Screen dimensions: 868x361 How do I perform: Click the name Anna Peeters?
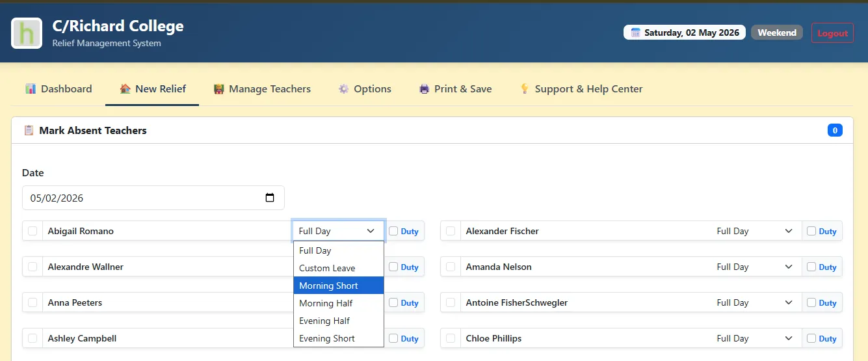(75, 302)
